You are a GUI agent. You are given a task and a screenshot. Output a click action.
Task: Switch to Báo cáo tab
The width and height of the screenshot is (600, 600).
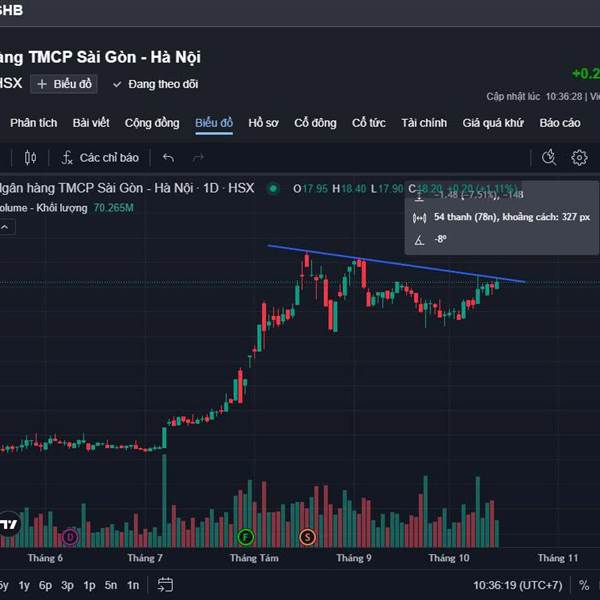560,123
